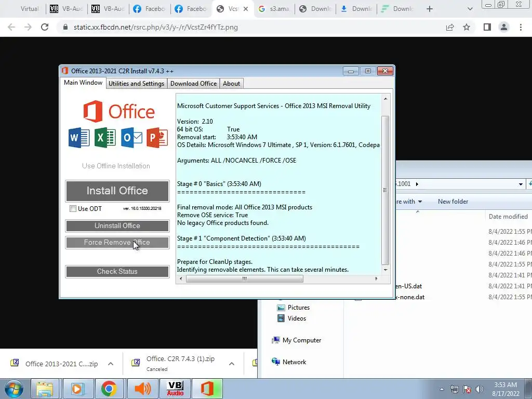Click New folder in Explorer

(453, 202)
